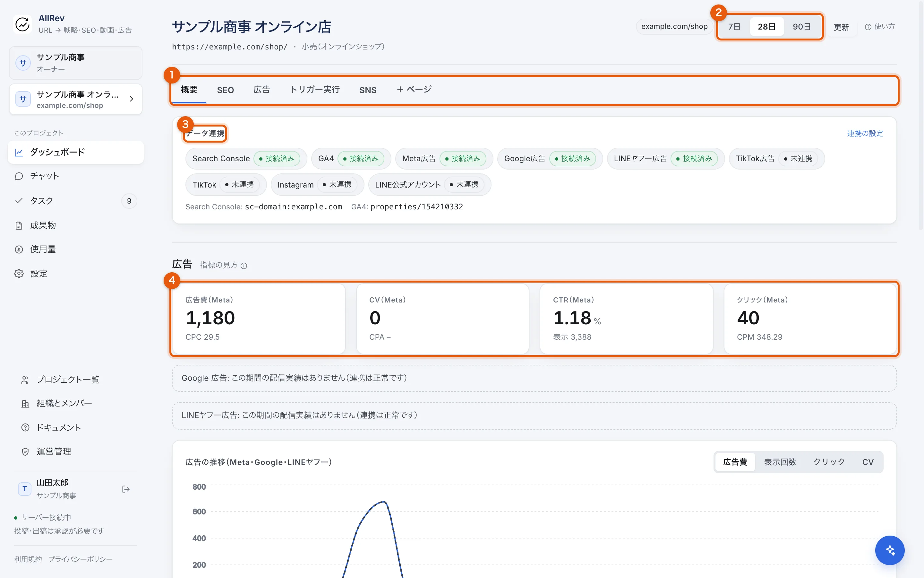Switch chart metric to CV
The image size is (924, 578).
[x=868, y=462]
